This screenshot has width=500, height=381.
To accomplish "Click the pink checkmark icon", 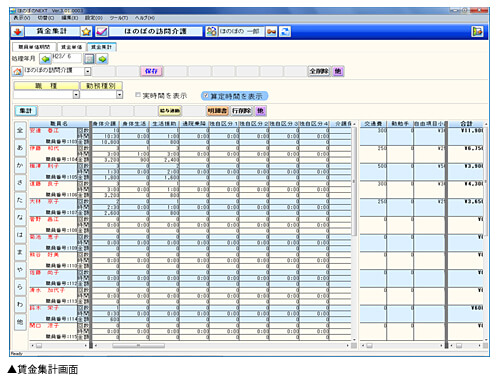I will pos(101,32).
